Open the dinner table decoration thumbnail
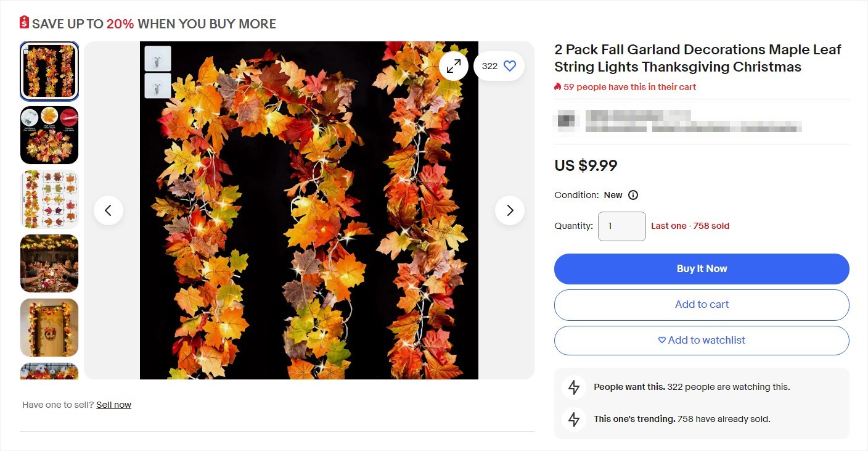The image size is (868, 451). pyautogui.click(x=49, y=263)
